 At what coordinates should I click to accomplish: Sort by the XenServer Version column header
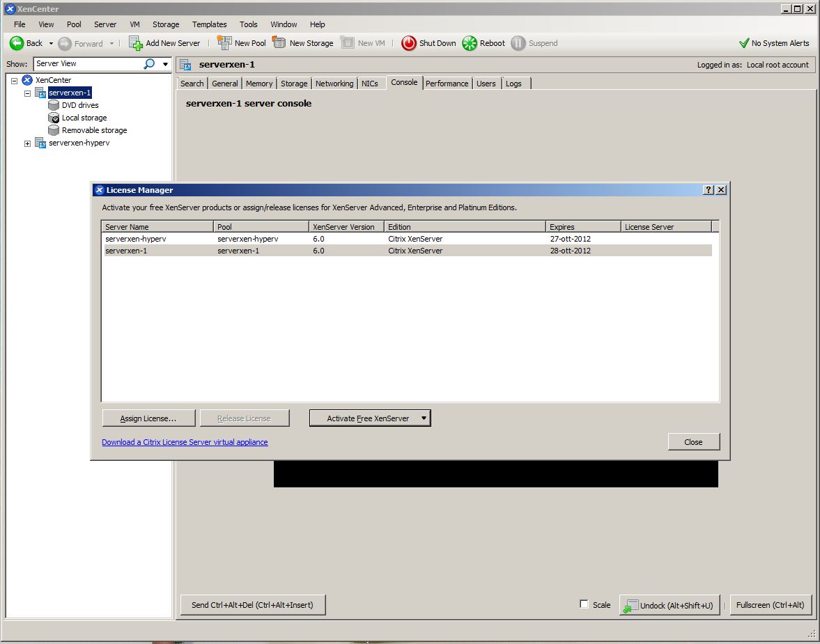point(346,227)
